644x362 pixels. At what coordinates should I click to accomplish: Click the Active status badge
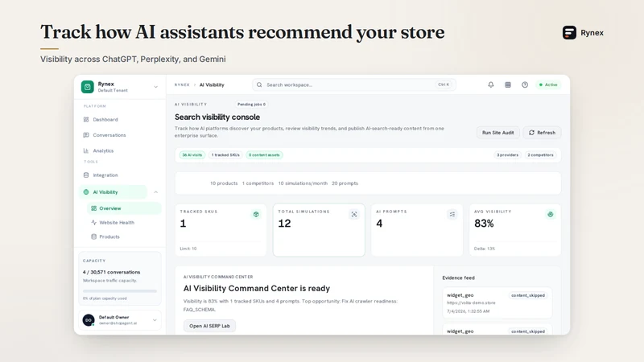point(548,84)
